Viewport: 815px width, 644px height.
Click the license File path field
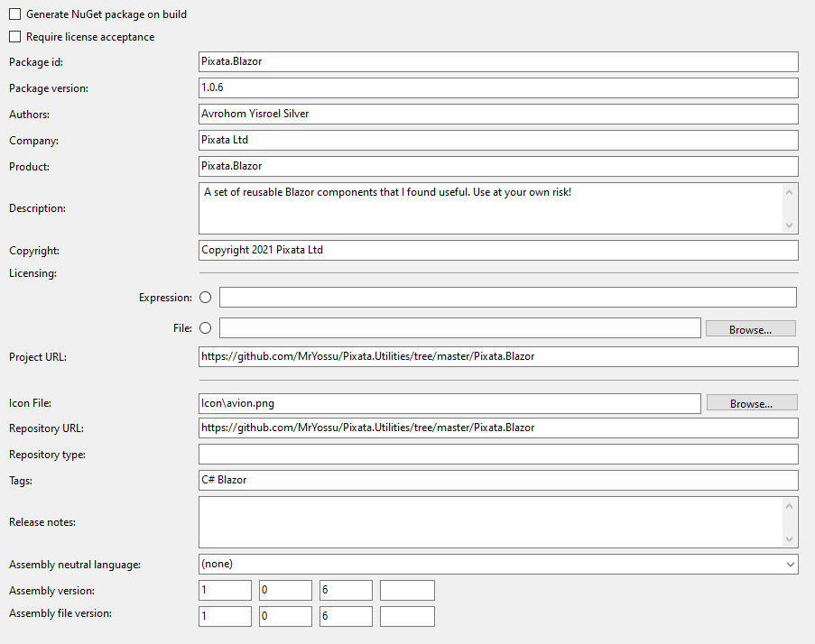click(460, 327)
